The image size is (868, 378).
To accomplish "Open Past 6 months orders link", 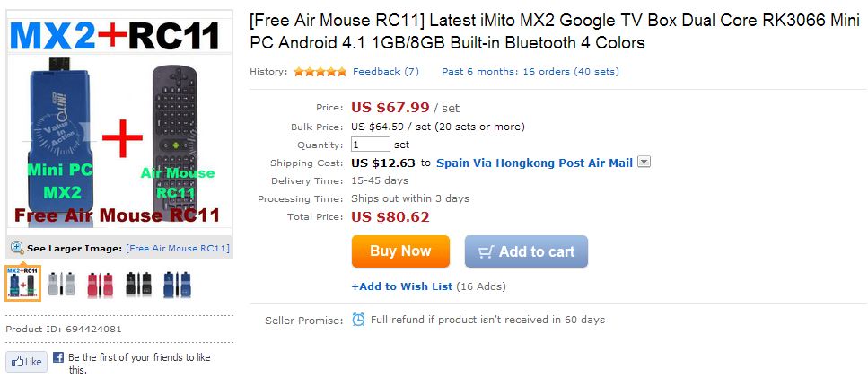I will point(530,71).
